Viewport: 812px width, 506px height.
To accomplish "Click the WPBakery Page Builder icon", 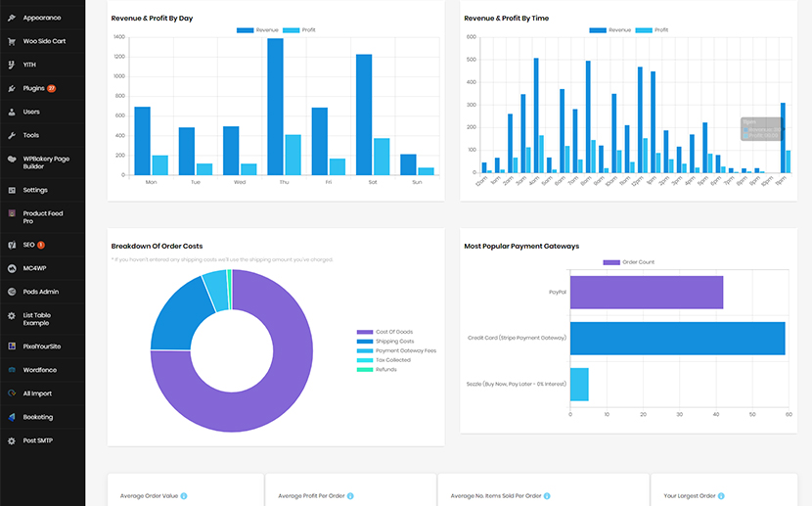I will pyautogui.click(x=12, y=159).
